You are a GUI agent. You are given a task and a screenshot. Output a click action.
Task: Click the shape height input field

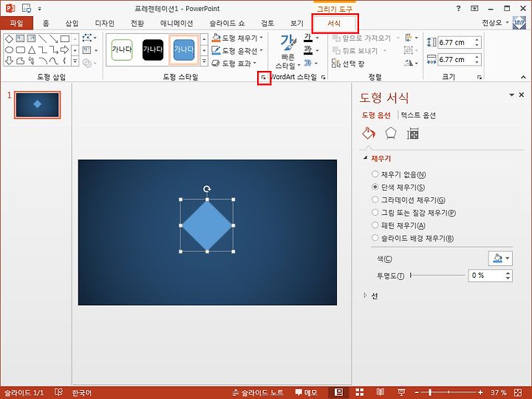pos(456,42)
